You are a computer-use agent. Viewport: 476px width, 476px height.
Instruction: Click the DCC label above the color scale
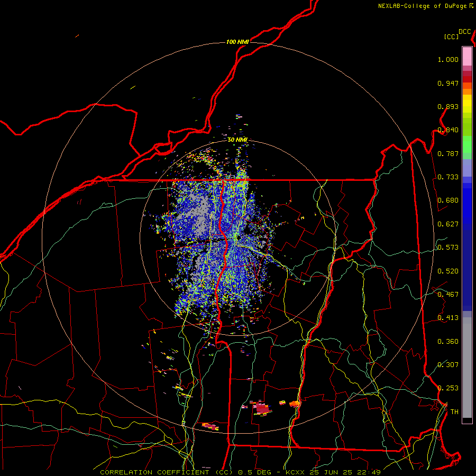(x=464, y=31)
